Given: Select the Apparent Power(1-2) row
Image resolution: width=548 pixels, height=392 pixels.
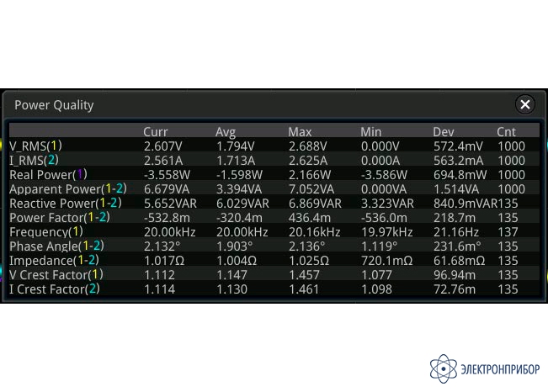Looking at the screenshot, I should [274, 188].
